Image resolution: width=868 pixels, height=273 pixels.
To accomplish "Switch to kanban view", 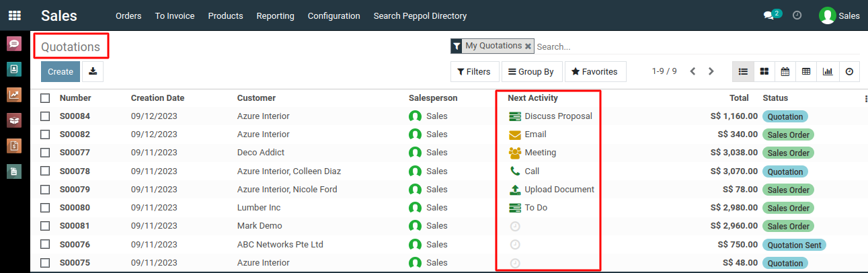I will tap(764, 71).
